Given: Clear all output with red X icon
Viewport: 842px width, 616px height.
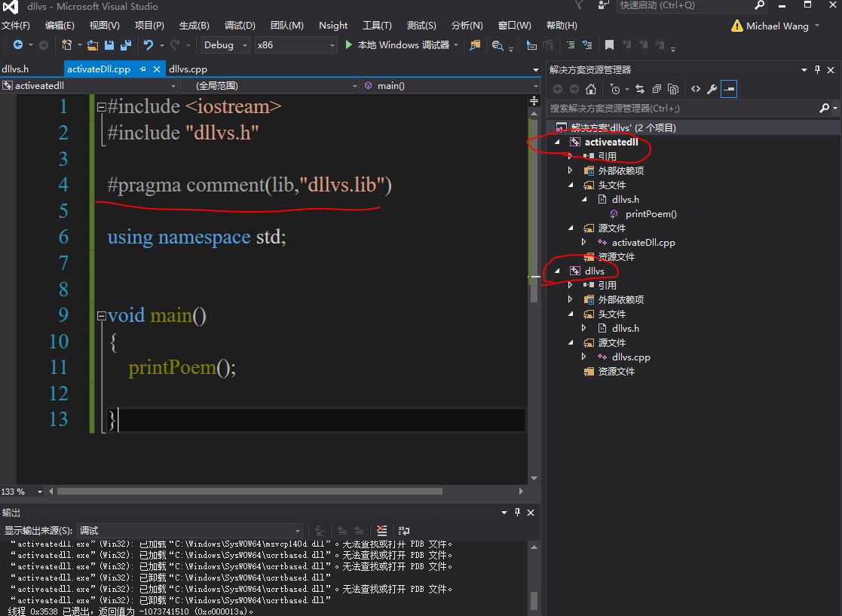Looking at the screenshot, I should point(382,531).
